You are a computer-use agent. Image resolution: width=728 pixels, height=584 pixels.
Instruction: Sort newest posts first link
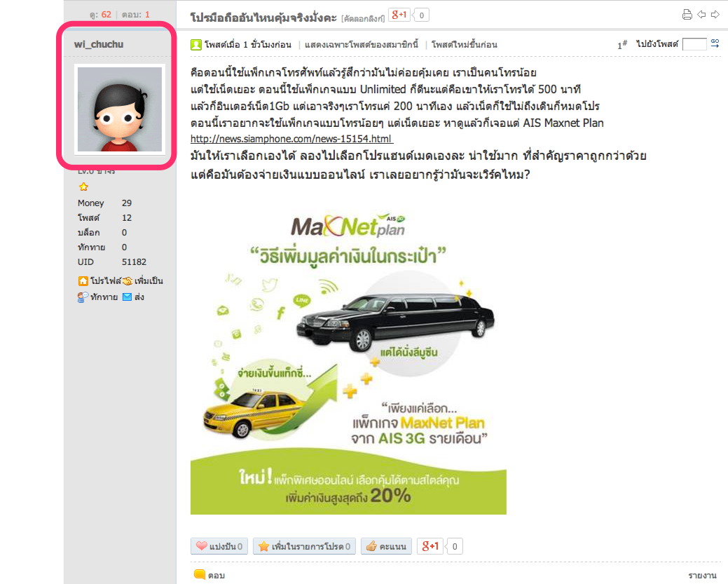[x=465, y=45]
